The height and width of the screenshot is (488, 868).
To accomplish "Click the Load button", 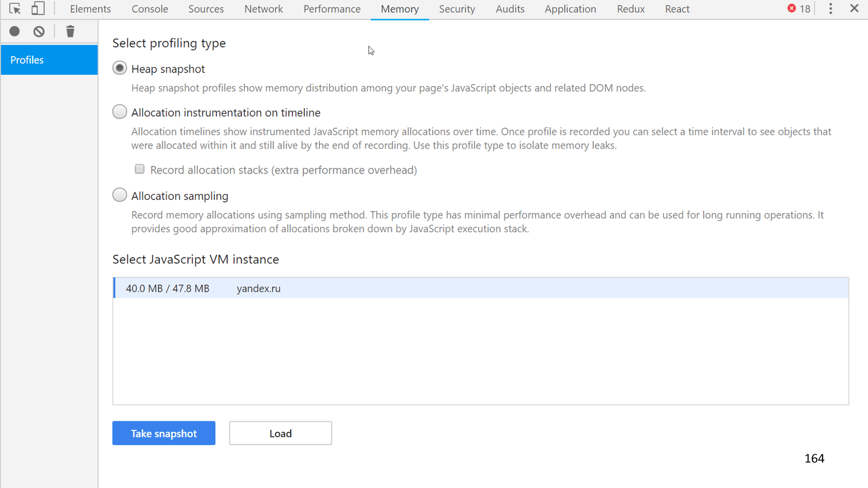I will pos(280,433).
